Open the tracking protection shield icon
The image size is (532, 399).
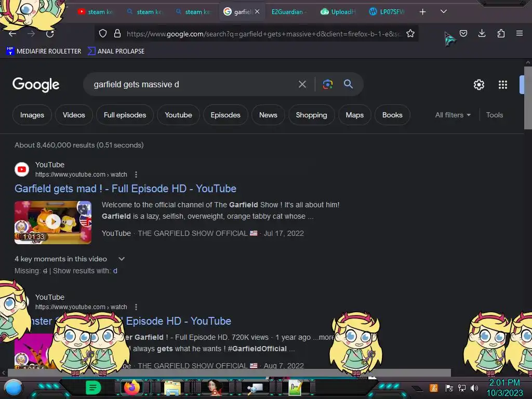103,33
